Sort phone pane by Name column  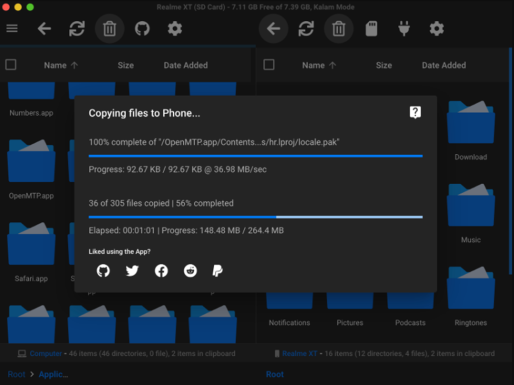(x=319, y=65)
